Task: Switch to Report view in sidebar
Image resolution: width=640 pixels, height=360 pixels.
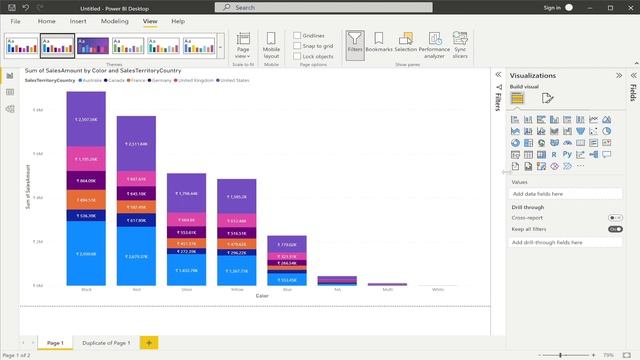Action: click(x=10, y=76)
